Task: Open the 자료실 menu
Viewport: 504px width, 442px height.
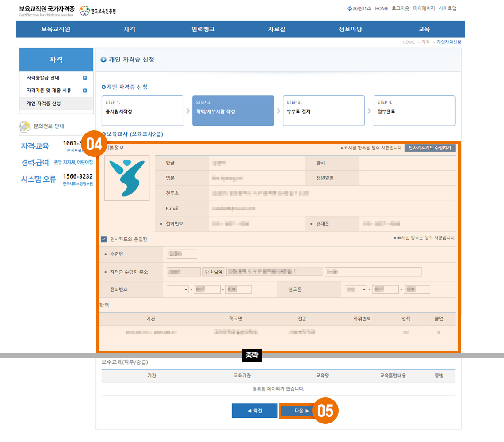Action: pyautogui.click(x=277, y=29)
